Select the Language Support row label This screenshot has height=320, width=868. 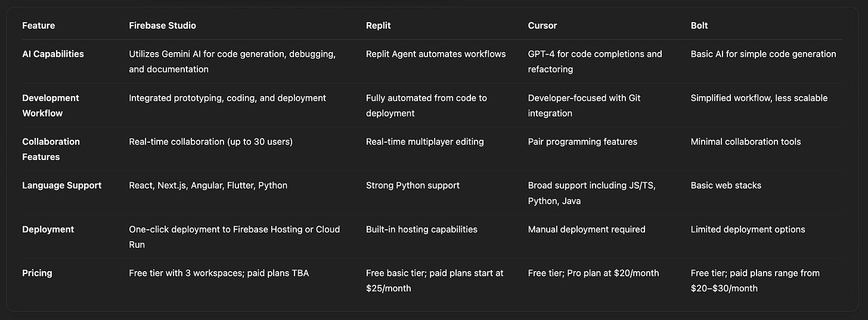62,185
